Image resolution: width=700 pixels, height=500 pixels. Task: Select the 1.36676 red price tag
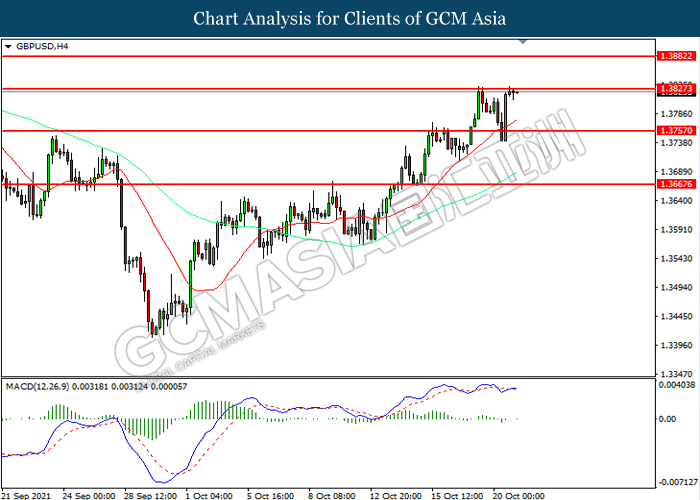(x=676, y=184)
